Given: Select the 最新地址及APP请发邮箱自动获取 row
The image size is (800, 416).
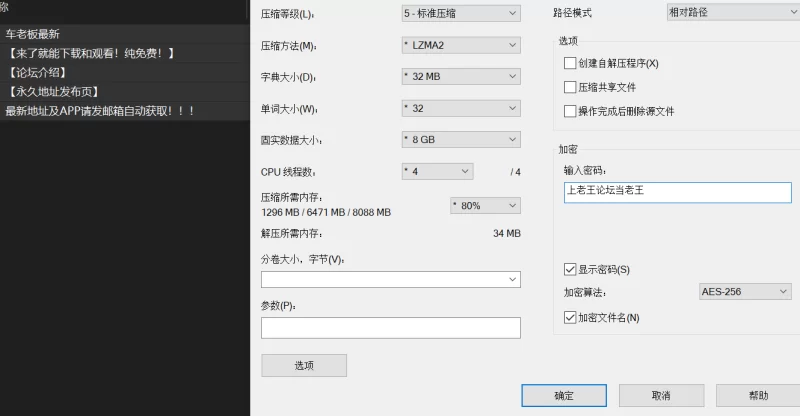Looking at the screenshot, I should click(x=124, y=111).
